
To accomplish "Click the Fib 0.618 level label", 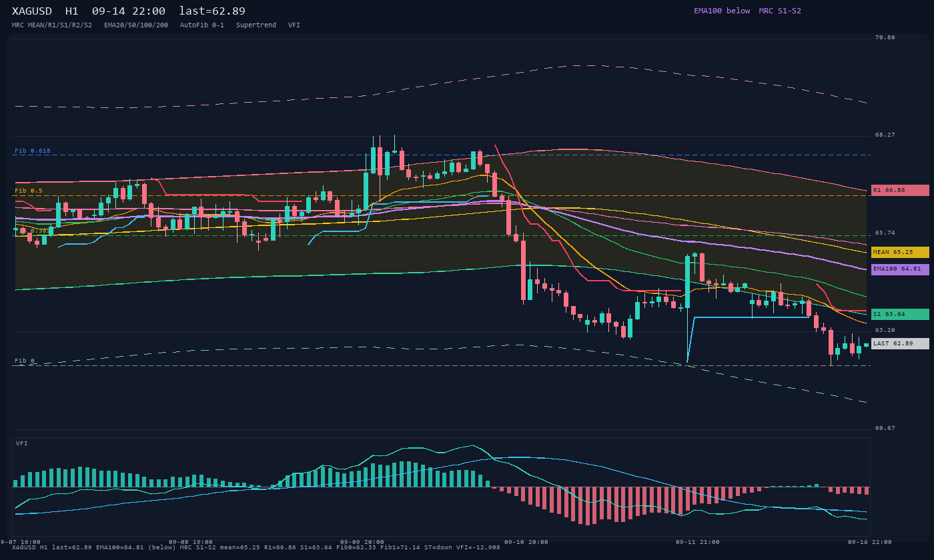I will coord(33,151).
